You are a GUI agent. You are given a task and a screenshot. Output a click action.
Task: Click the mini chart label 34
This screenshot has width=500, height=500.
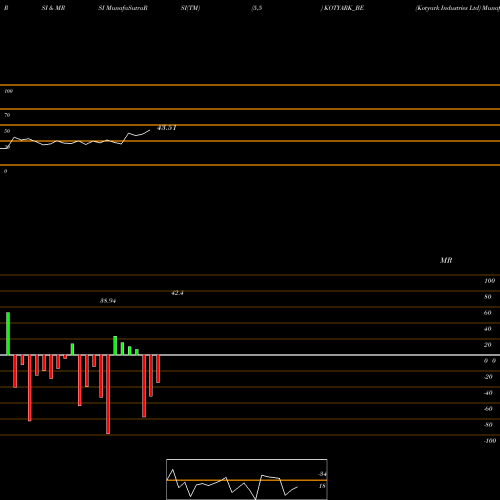[322, 474]
